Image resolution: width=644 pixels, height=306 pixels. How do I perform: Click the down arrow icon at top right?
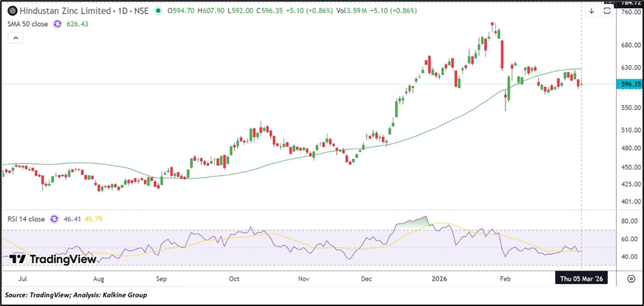pos(591,11)
